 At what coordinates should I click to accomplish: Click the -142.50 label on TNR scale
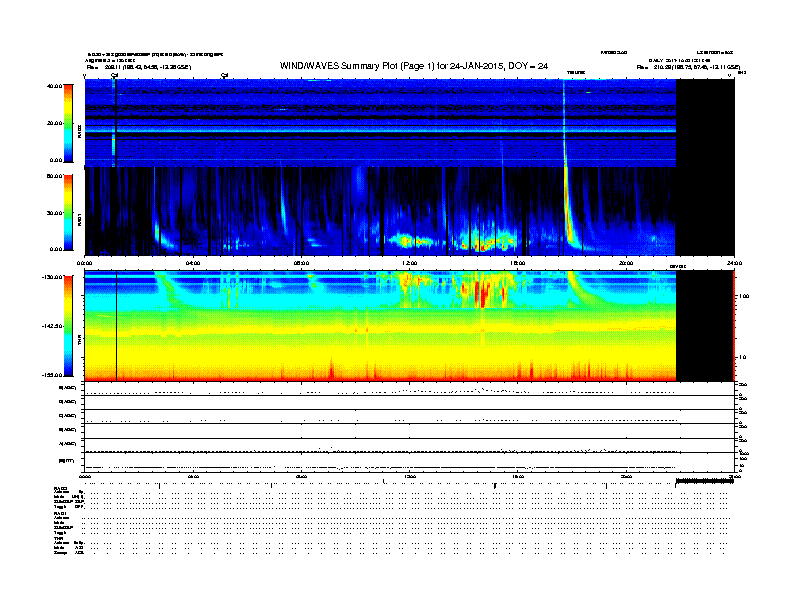pyautogui.click(x=53, y=326)
